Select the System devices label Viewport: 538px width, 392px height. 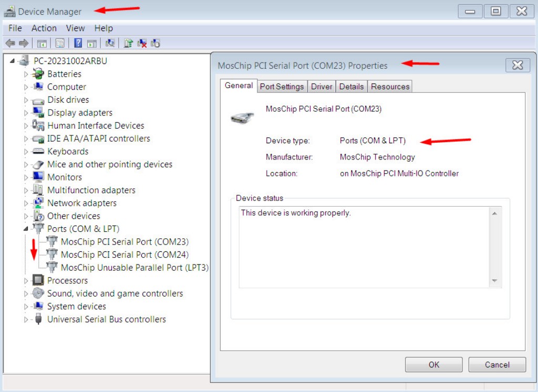[x=77, y=306]
